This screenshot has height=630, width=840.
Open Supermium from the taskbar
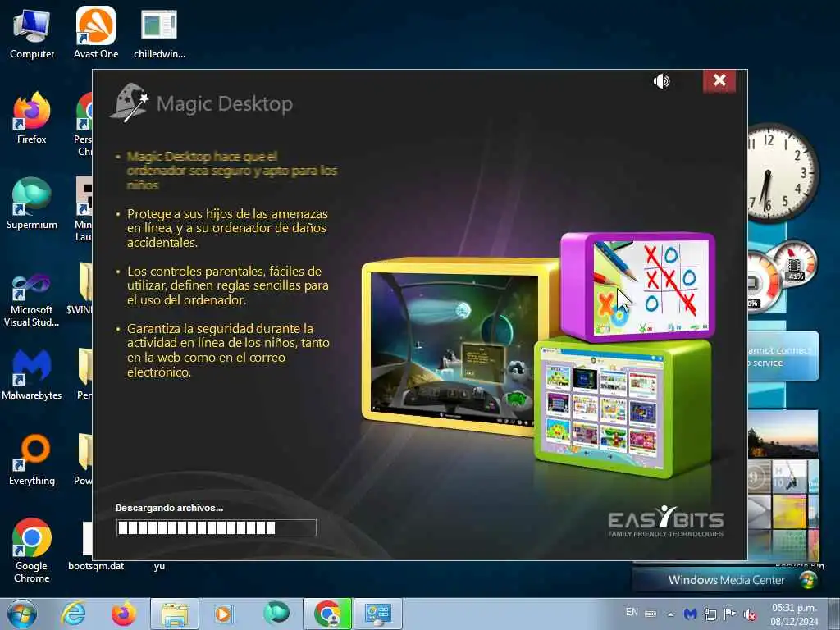tap(276, 614)
